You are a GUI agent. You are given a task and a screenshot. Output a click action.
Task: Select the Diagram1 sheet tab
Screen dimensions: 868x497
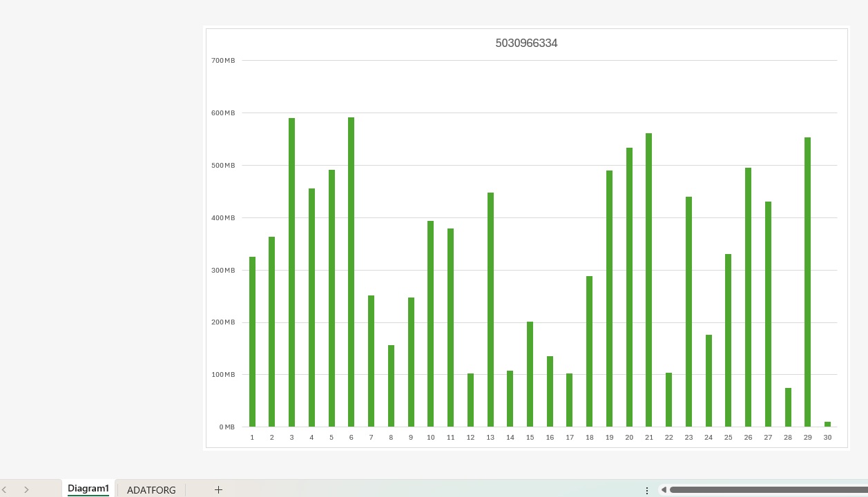click(x=88, y=489)
